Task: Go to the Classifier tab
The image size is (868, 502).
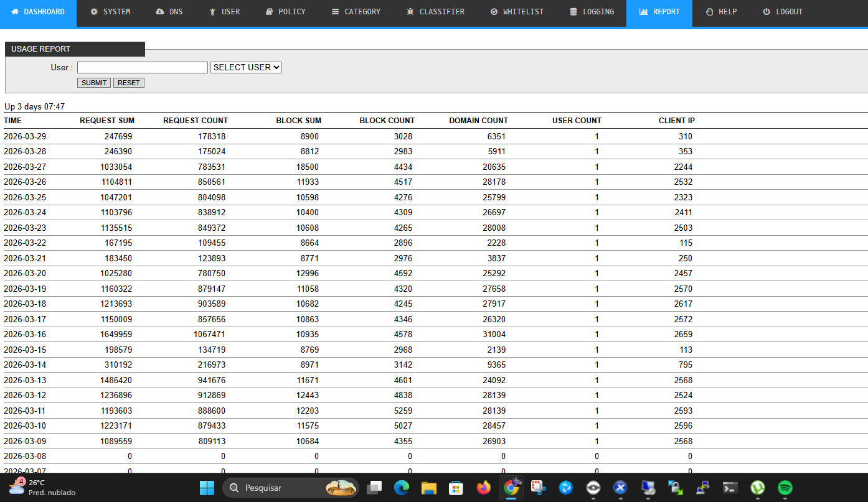Action: pos(435,12)
